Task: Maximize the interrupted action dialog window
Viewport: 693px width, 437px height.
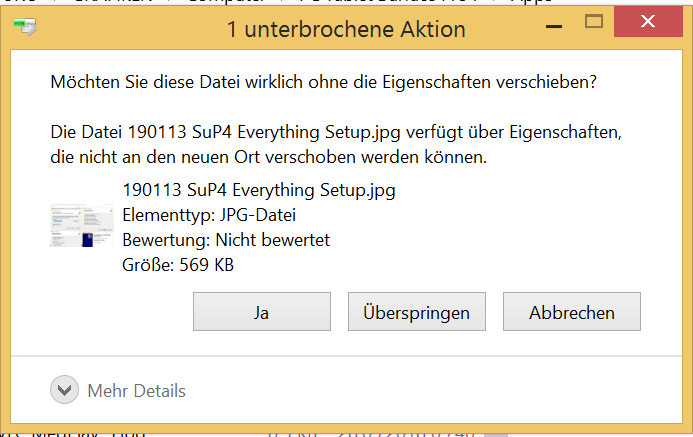Action: (x=594, y=21)
